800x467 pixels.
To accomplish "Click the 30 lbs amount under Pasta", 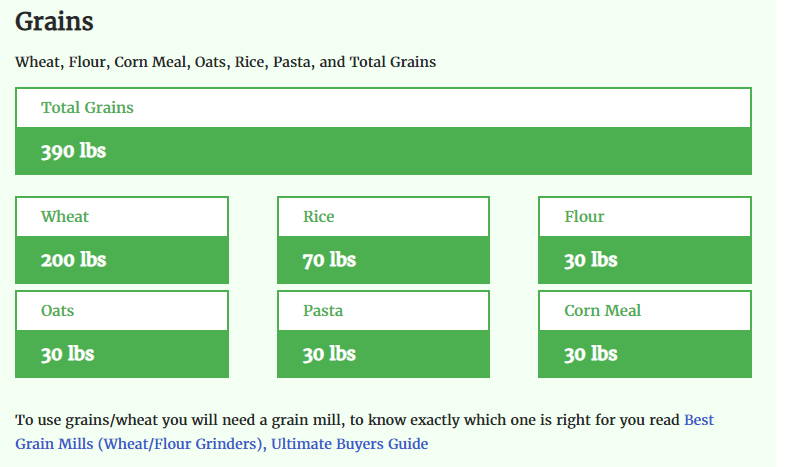I will click(329, 355).
